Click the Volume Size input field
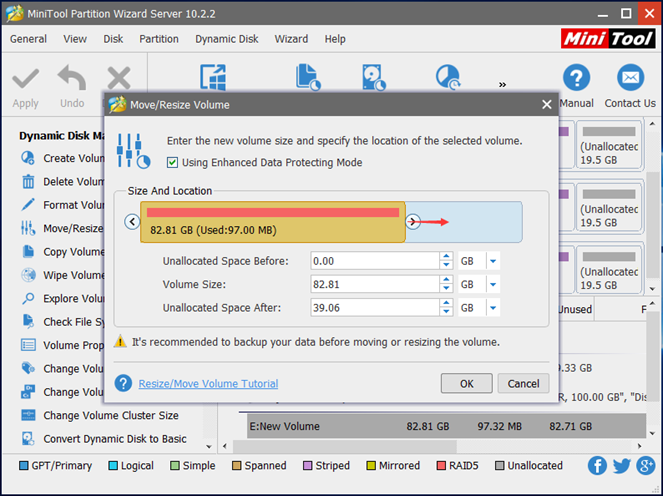The width and height of the screenshot is (664, 496). 375,284
